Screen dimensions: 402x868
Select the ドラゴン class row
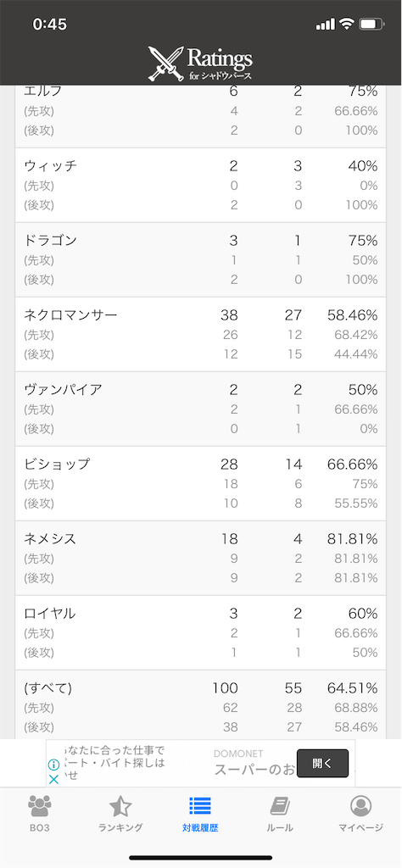click(200, 259)
